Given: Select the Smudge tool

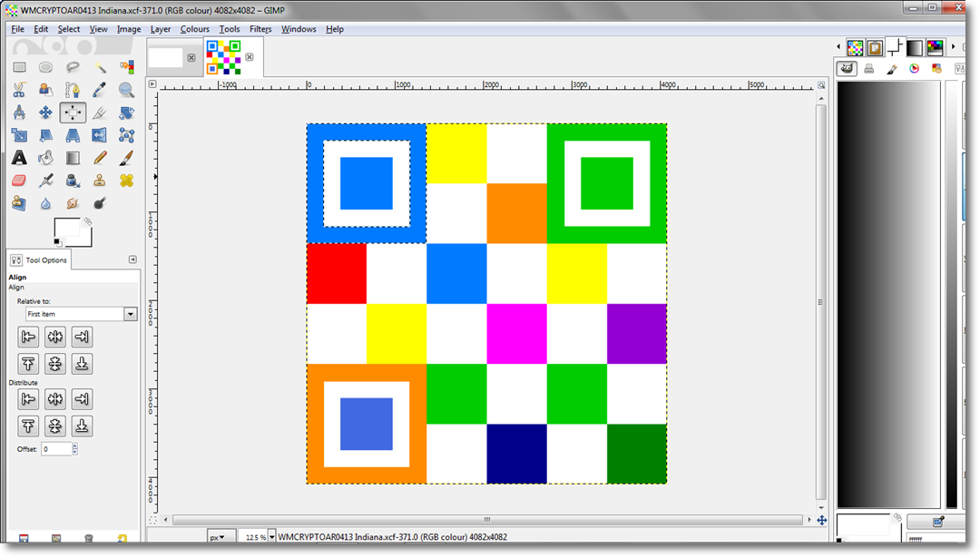Looking at the screenshot, I should pyautogui.click(x=73, y=203).
